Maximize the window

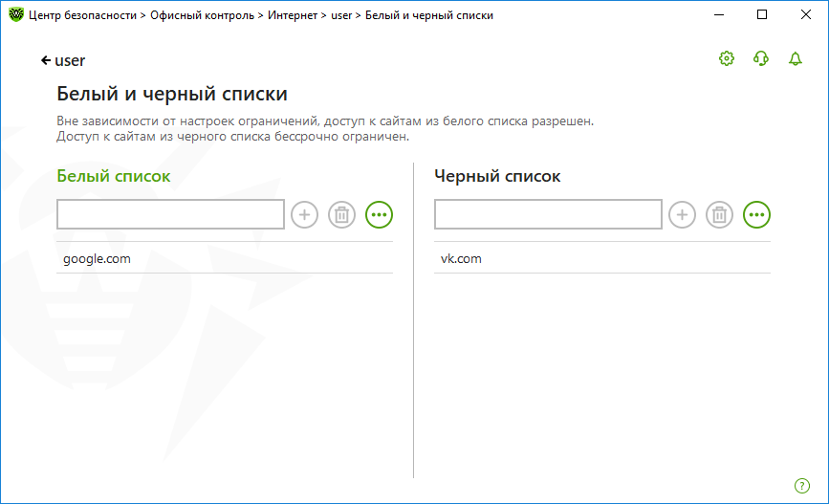pos(762,14)
